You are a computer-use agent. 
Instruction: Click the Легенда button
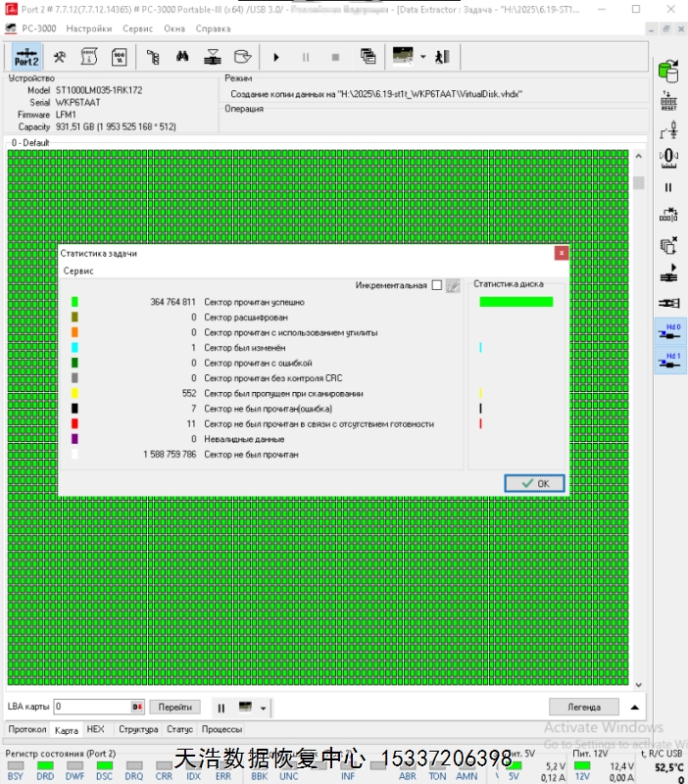583,707
